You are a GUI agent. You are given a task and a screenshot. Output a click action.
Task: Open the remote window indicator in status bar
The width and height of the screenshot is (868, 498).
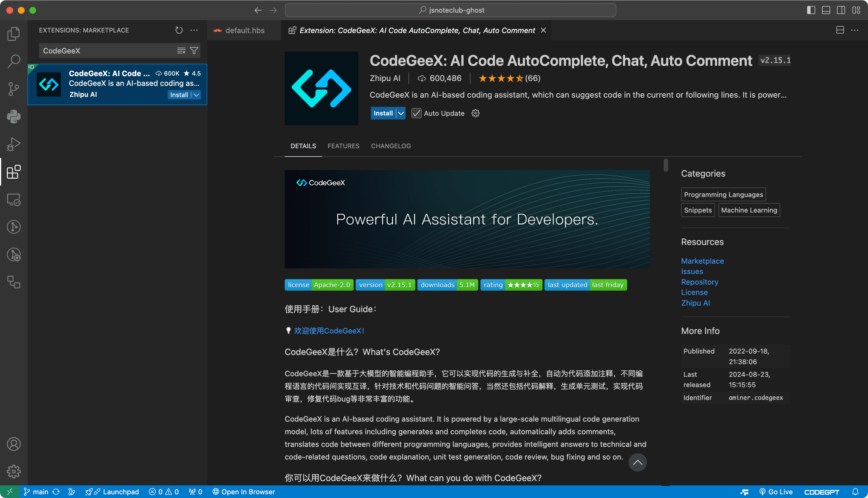[9, 492]
